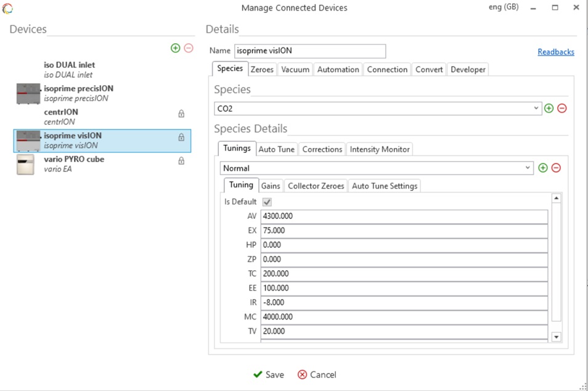The height and width of the screenshot is (391, 588).
Task: Click red remove device icon above device list
Action: coord(189,48)
